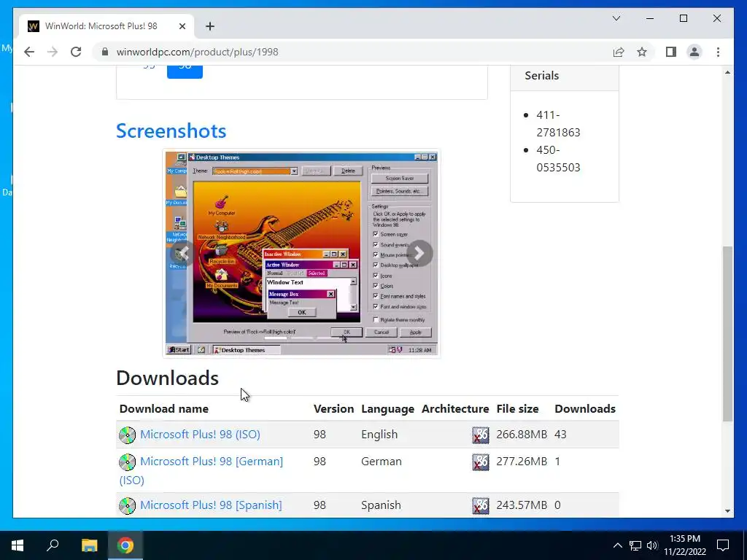Open File Explorer from the taskbar
Image resolution: width=747 pixels, height=560 pixels.
(89, 545)
